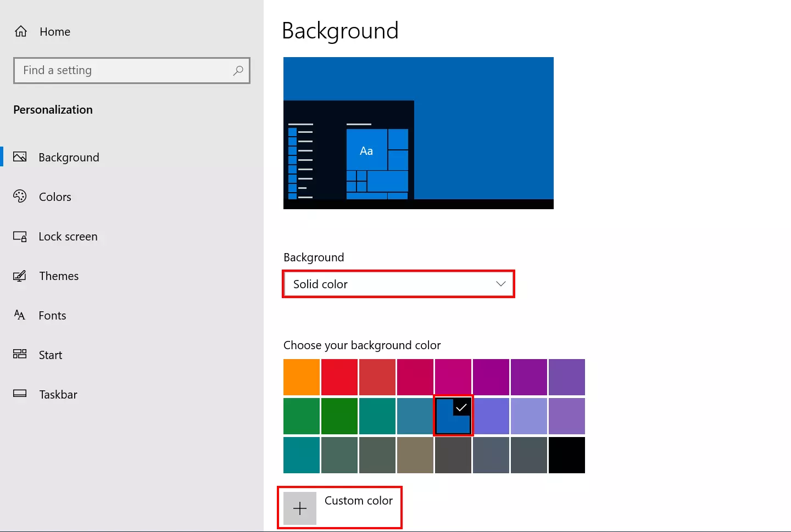The width and height of the screenshot is (791, 532).
Task: Expand the Solid color dropdown
Action: [x=398, y=284]
